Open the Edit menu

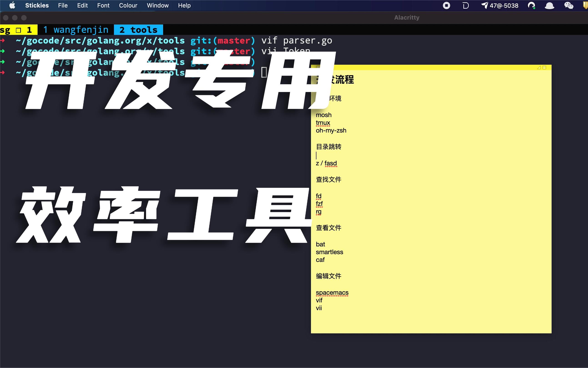(x=82, y=5)
